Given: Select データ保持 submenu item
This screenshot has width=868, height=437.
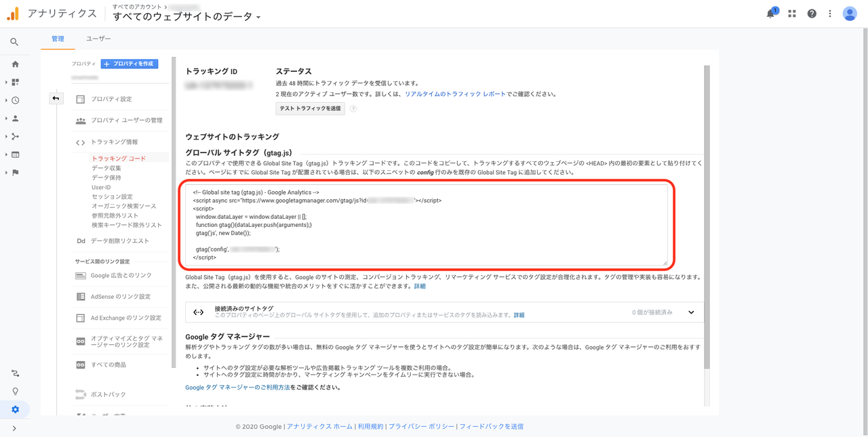Looking at the screenshot, I should pyautogui.click(x=106, y=178).
